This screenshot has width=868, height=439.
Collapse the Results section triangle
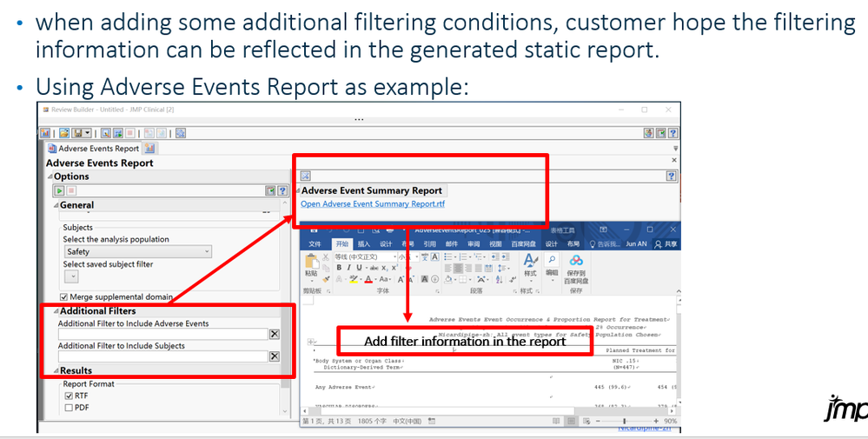click(56, 371)
